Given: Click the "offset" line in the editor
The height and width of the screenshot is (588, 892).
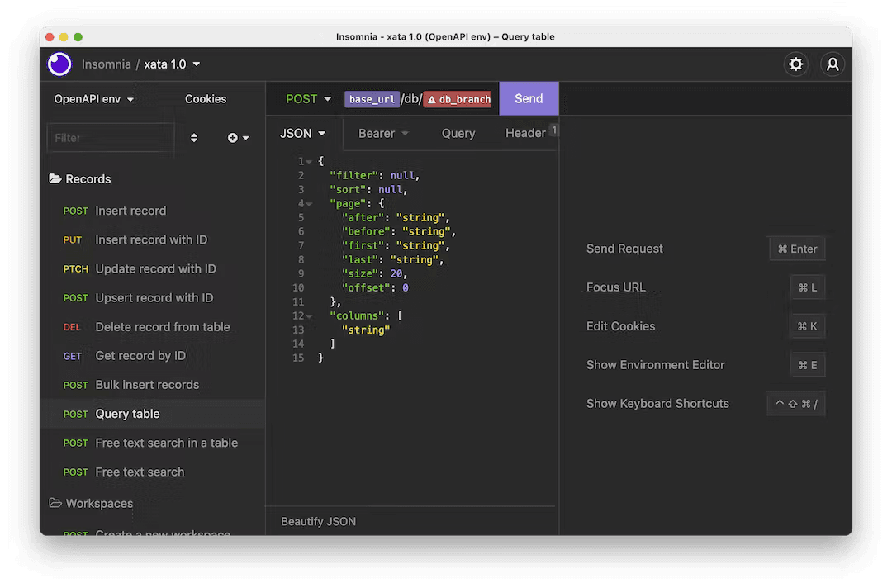Looking at the screenshot, I should [374, 287].
